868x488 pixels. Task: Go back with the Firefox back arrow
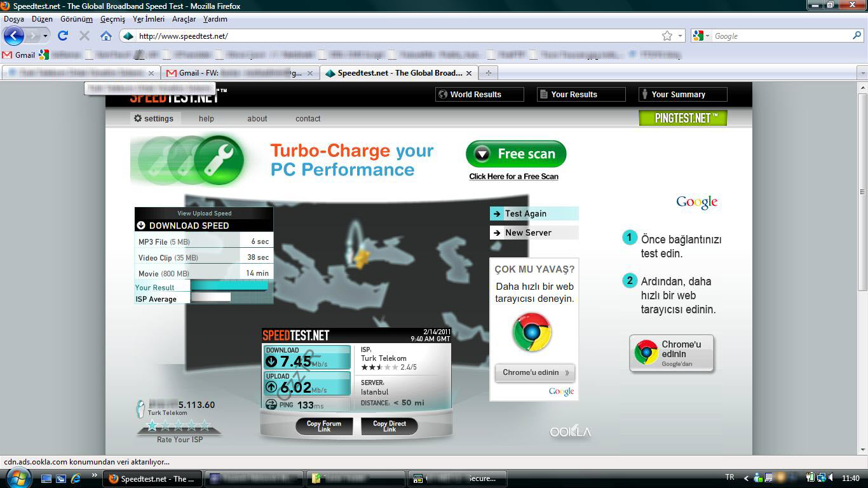(14, 36)
